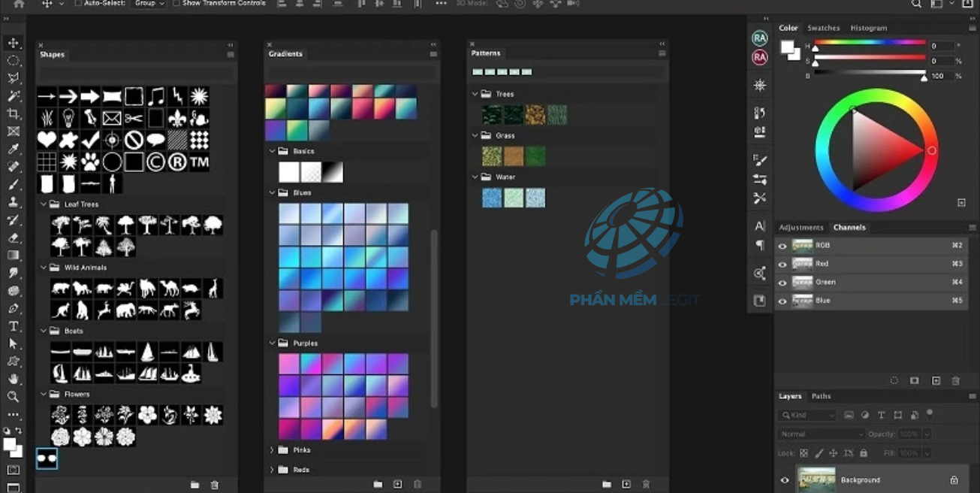Click the Flowers group label
Viewport: 980px width, 493px height.
pos(77,394)
